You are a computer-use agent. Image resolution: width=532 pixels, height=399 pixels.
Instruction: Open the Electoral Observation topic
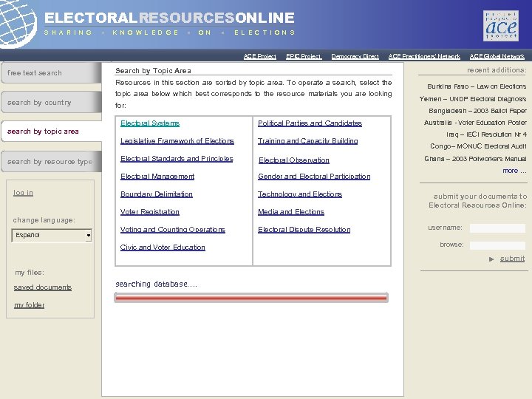point(294,160)
